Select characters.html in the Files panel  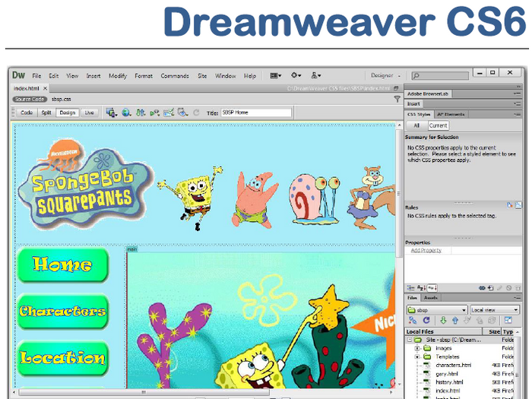453,365
